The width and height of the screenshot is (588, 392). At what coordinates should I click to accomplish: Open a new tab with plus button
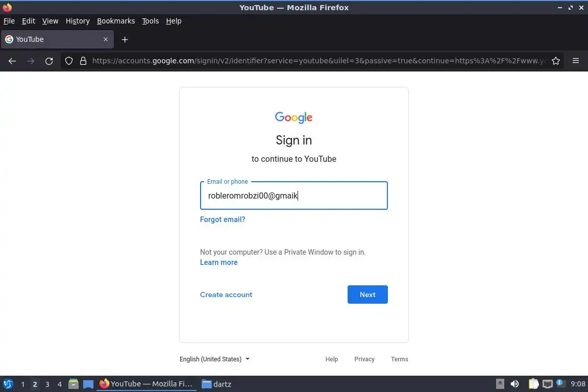(x=125, y=39)
